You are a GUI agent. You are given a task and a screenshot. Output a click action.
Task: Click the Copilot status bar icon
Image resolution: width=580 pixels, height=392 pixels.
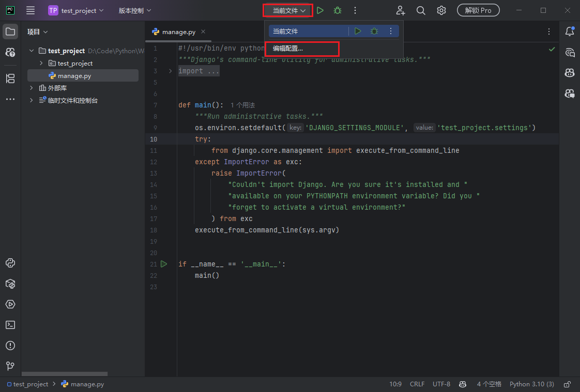(463, 384)
